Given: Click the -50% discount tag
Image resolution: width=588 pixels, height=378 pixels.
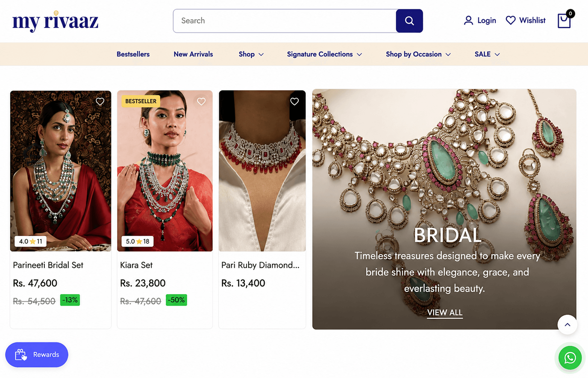Looking at the screenshot, I should tap(176, 300).
